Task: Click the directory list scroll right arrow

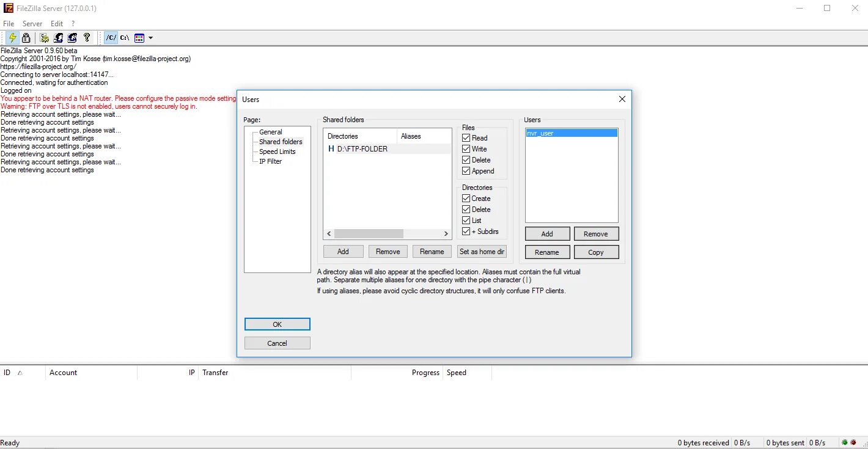Action: [x=446, y=233]
